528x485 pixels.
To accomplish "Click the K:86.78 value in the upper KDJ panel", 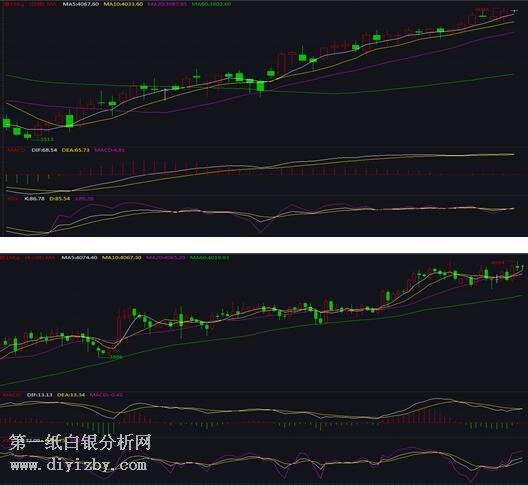I will coord(34,199).
